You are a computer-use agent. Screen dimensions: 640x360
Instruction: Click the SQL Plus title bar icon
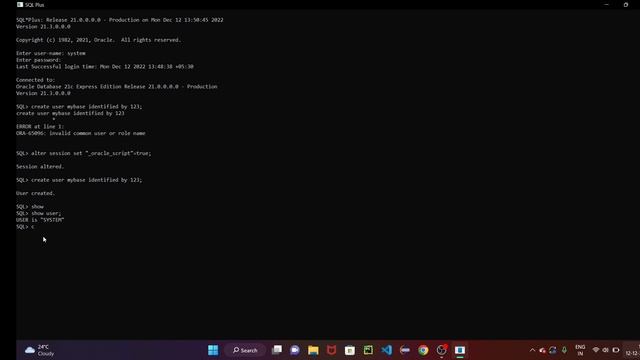tap(20, 4)
